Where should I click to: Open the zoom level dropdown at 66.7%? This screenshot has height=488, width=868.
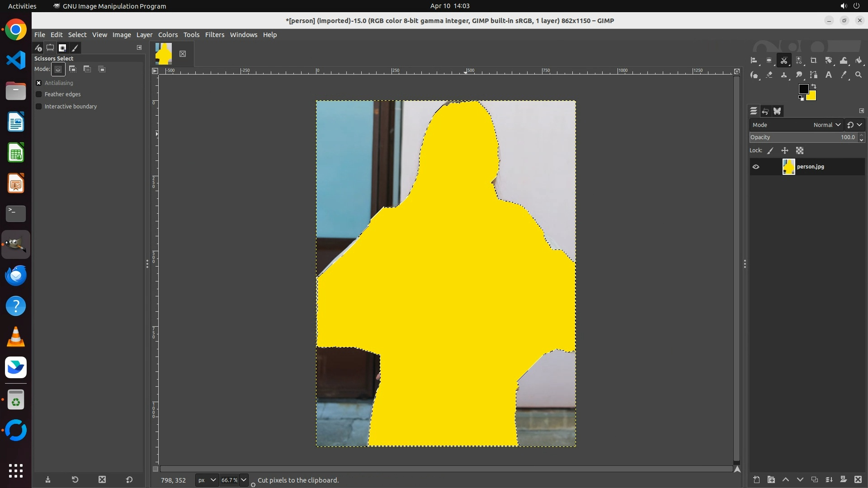244,480
